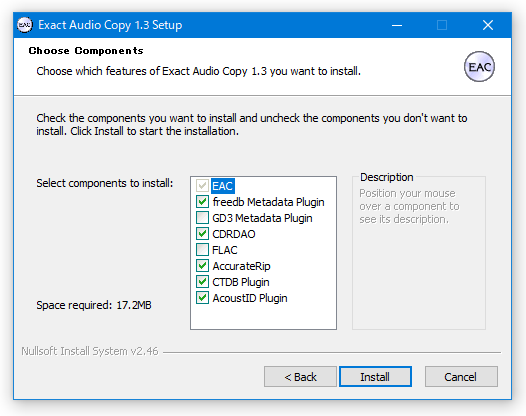Select GD3 Metadata Plugin label
Screen dimensions: 526x416
tap(262, 218)
